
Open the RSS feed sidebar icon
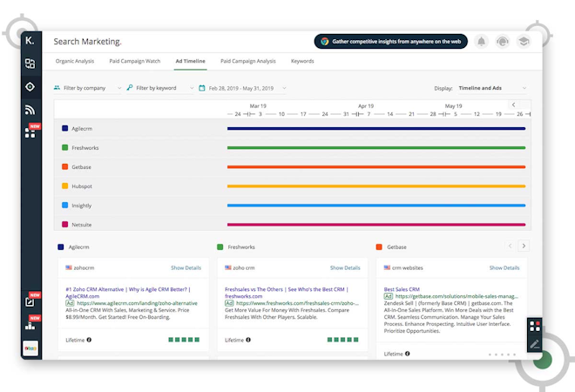[30, 109]
